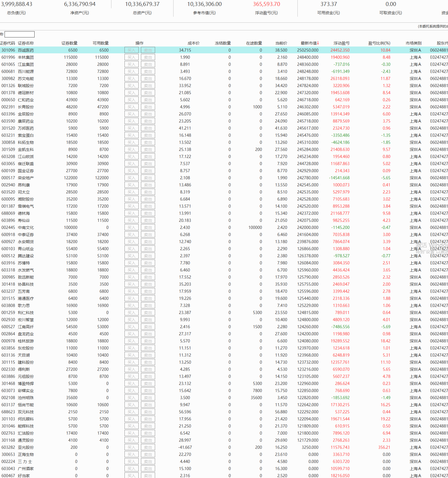448x478 pixels.
Task: Sort by the 当前价 column header
Action: click(x=281, y=43)
